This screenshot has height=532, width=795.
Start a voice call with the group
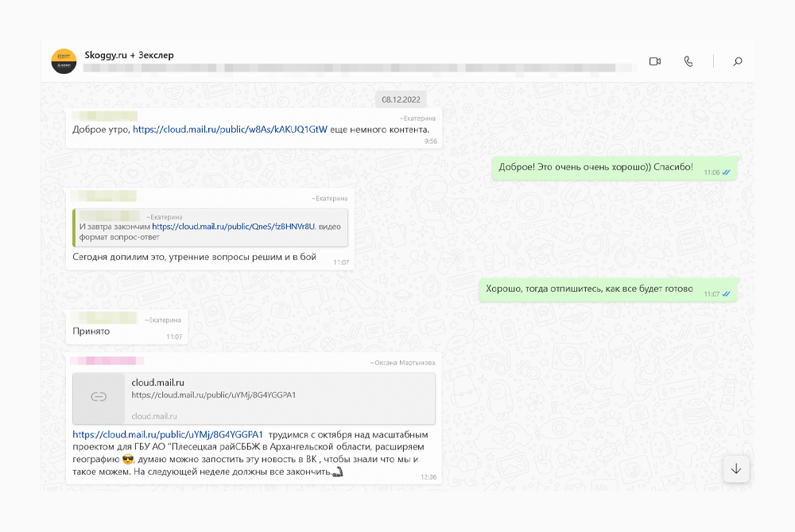[688, 61]
